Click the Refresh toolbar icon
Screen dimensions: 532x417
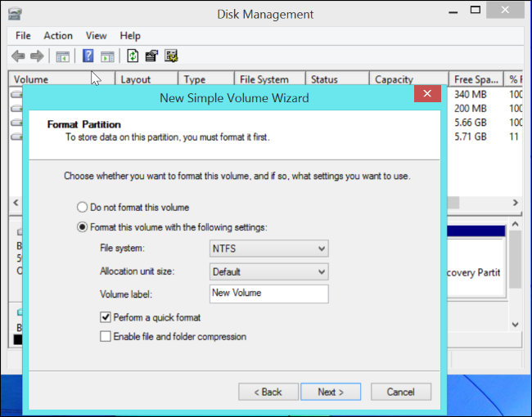[132, 56]
